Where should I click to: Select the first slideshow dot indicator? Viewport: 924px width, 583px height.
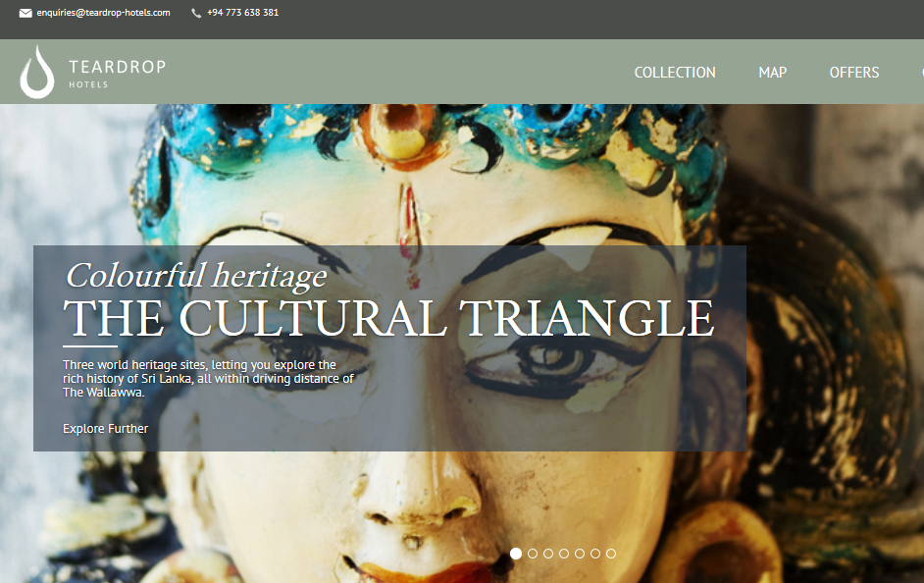(x=516, y=554)
